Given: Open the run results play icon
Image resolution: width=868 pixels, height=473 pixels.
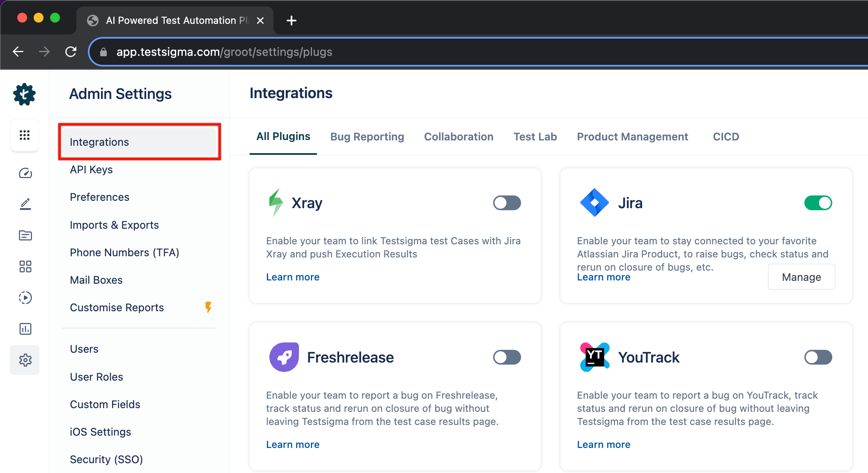Looking at the screenshot, I should coord(25,298).
